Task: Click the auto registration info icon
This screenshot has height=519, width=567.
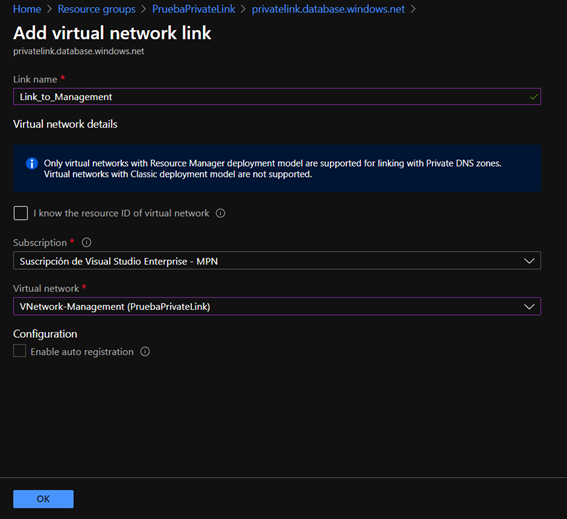Action: 145,352
